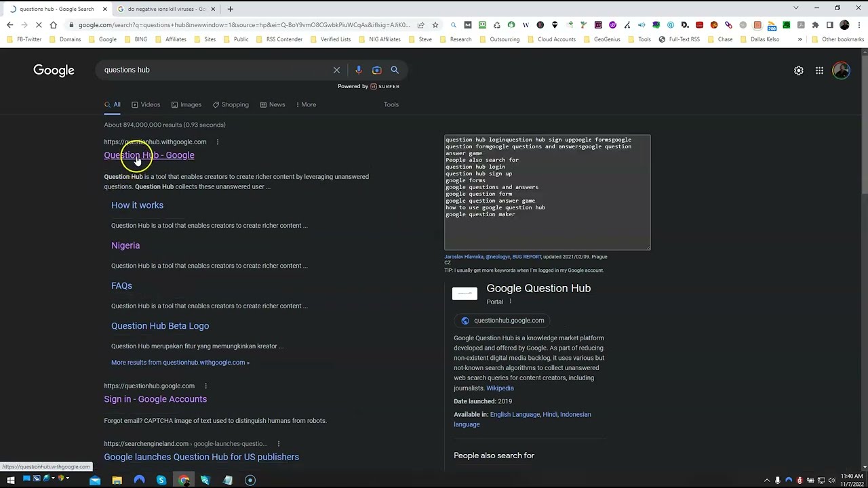This screenshot has width=868, height=488.
Task: Open the Google account avatar on the page
Action: coord(841,70)
